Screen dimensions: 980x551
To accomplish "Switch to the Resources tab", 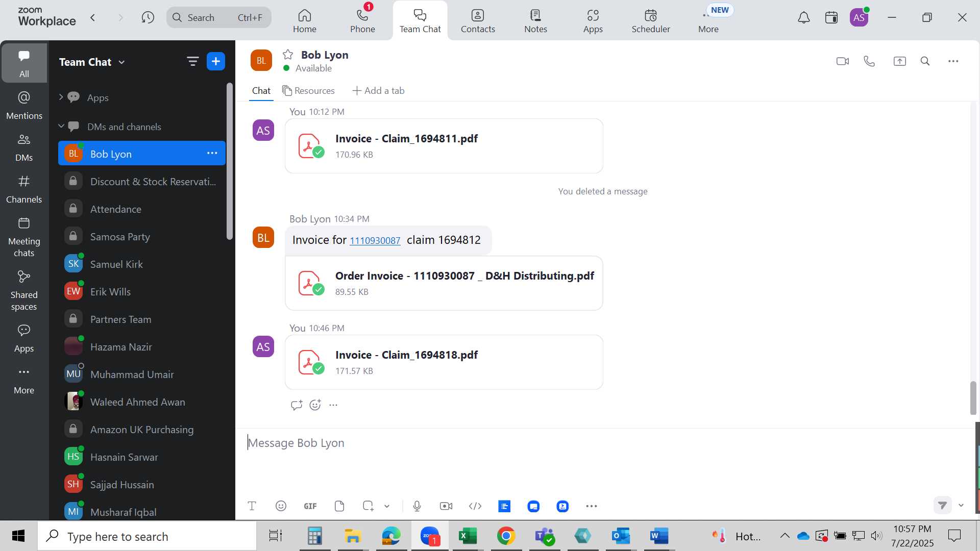I will pos(308,91).
